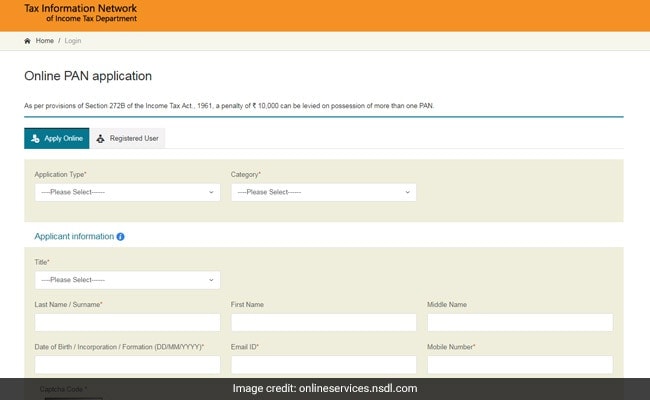Click the person icon on Apply Online tab
Screen dimensions: 650x400
35,139
